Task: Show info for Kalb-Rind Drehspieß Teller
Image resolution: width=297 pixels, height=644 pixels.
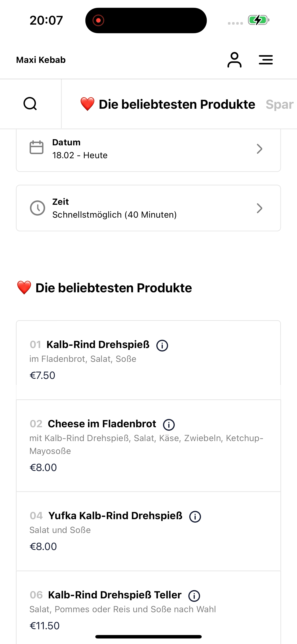Action: tap(194, 596)
